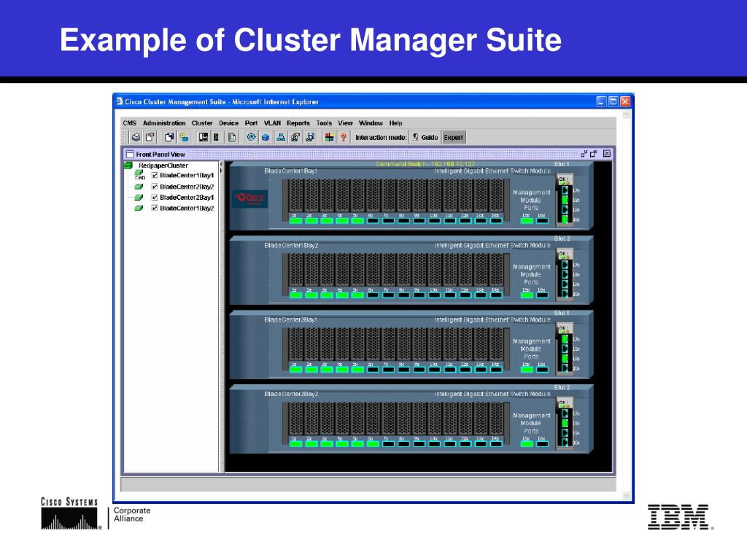Click the Command Switch 192.168.70.127 label
This screenshot has height=560, width=747.
point(425,164)
